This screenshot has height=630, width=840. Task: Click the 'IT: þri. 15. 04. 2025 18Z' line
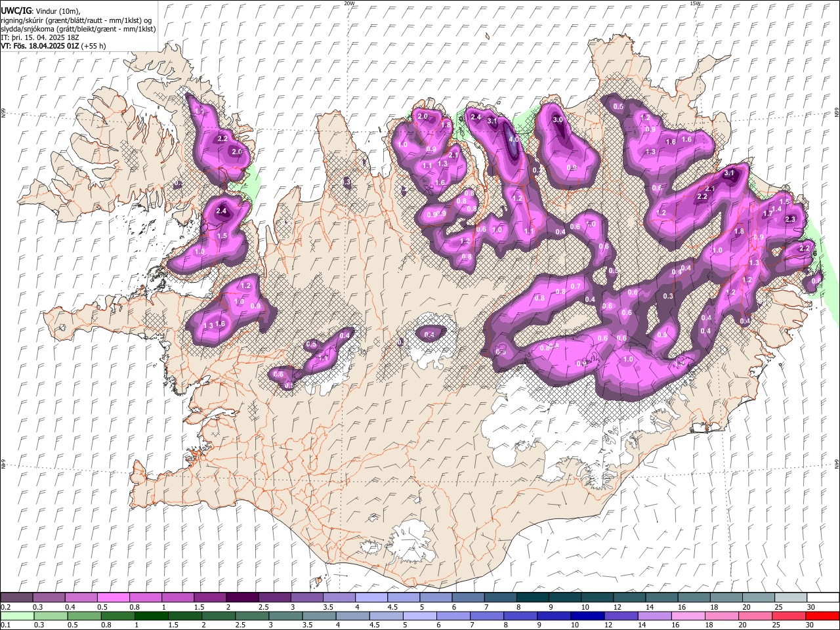coord(41,37)
